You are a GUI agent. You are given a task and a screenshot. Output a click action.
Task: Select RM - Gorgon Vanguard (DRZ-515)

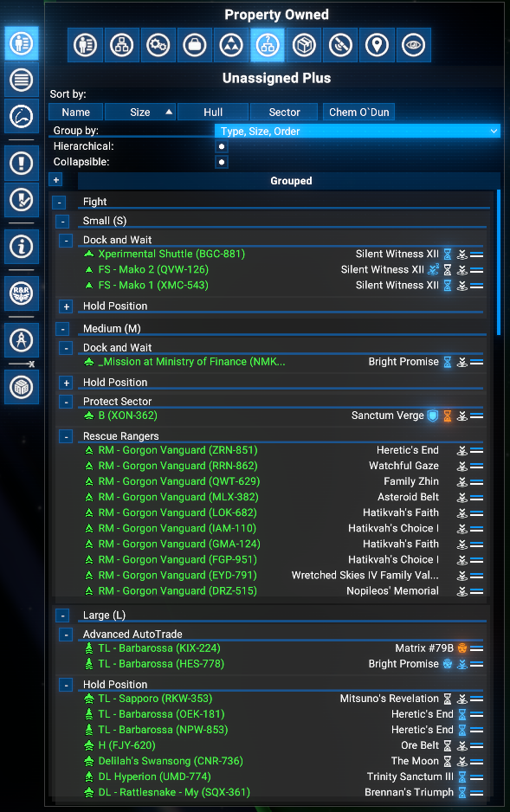tap(178, 591)
